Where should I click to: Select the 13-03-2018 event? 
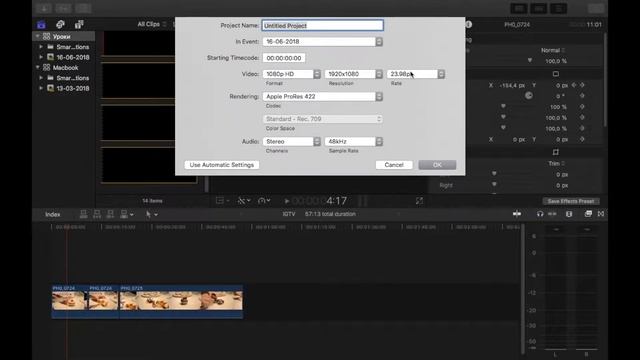(x=73, y=88)
